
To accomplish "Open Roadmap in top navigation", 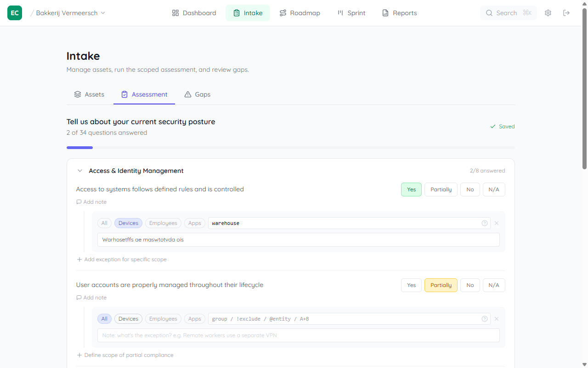I will 300,13.
